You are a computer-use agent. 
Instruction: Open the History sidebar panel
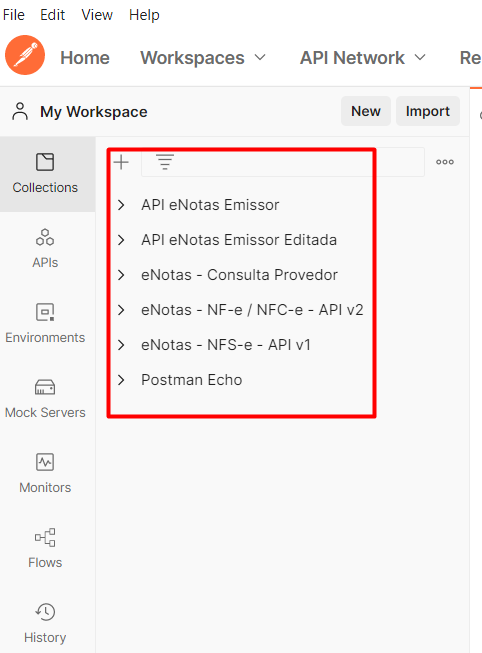(x=45, y=624)
